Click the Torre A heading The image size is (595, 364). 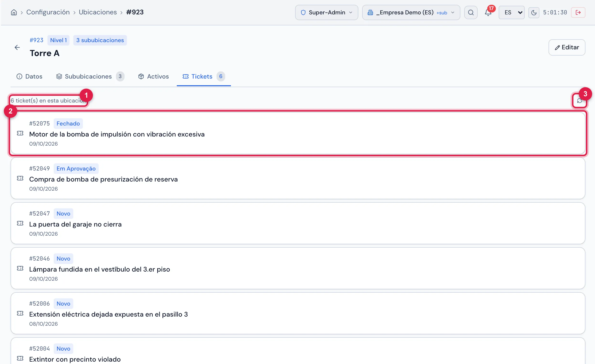44,53
